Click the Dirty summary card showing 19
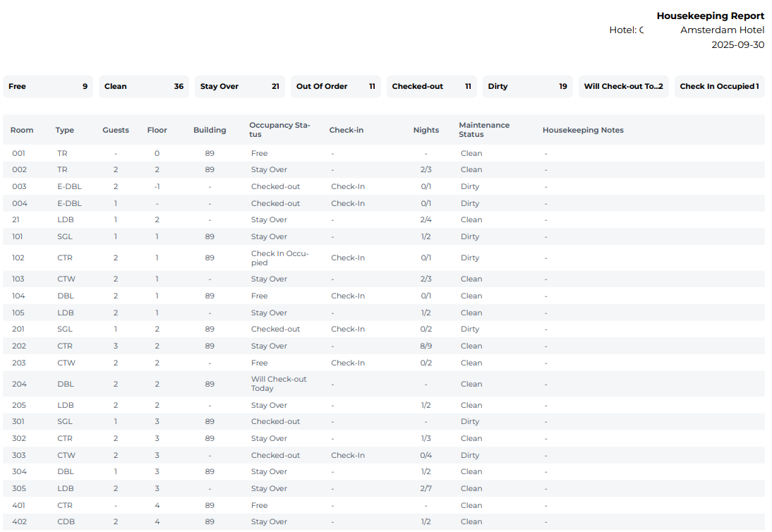 [x=528, y=86]
